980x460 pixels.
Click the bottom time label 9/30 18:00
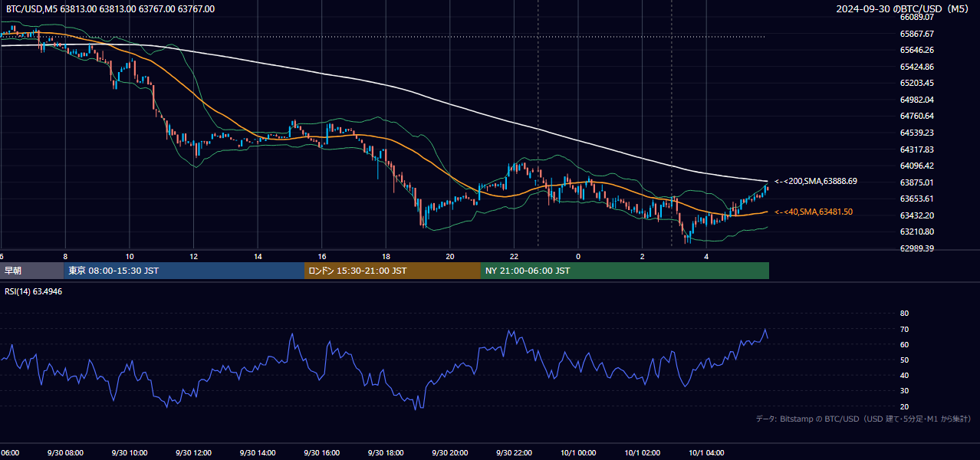point(386,453)
